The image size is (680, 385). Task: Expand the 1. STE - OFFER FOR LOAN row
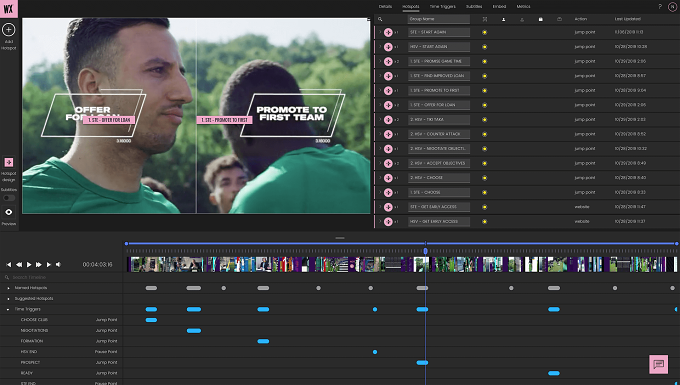point(380,105)
